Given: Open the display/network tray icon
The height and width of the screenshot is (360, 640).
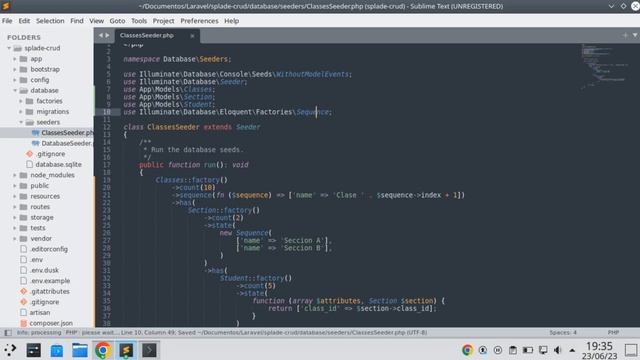Looking at the screenshot, I should point(543,350).
